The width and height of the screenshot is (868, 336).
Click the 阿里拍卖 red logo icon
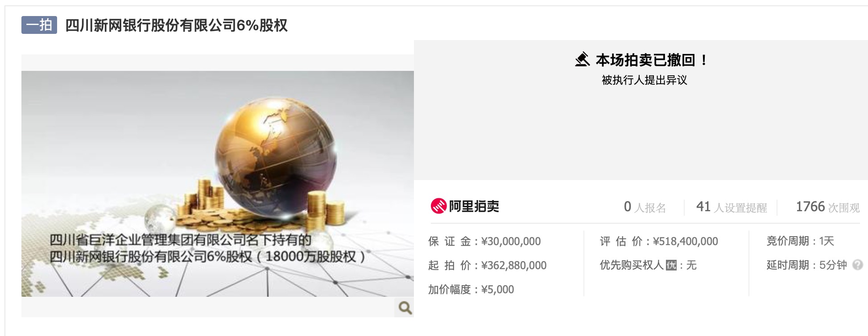tap(438, 206)
